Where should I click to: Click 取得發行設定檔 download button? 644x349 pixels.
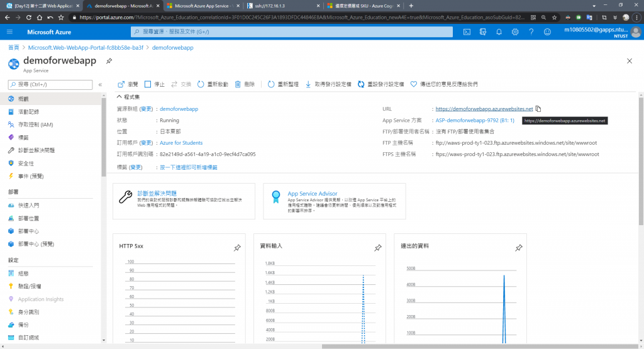(328, 84)
